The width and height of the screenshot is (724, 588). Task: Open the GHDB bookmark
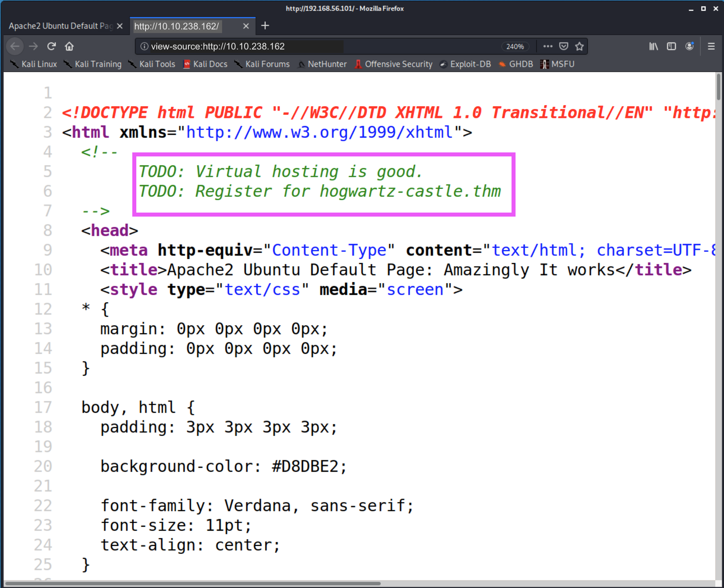[516, 64]
